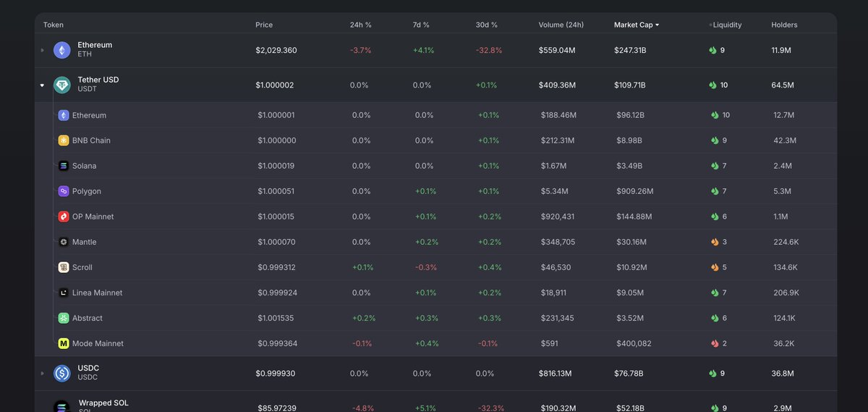Viewport: 868px width, 412px height.
Task: Select the Scroll row label
Action: (x=82, y=267)
